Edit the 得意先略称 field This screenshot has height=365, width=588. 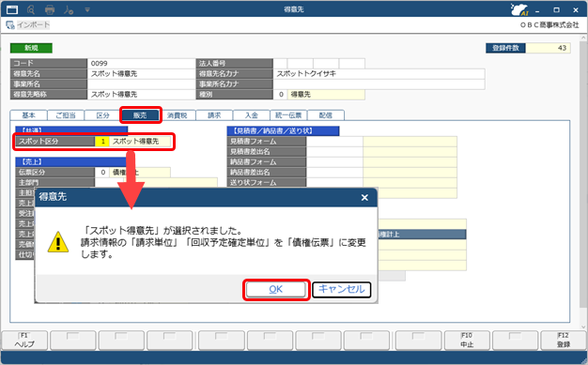(x=142, y=95)
